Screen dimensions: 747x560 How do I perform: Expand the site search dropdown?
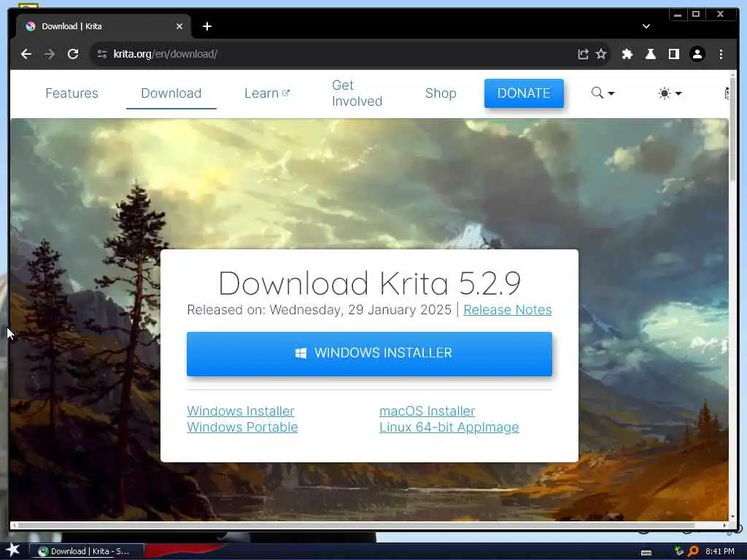(x=603, y=93)
